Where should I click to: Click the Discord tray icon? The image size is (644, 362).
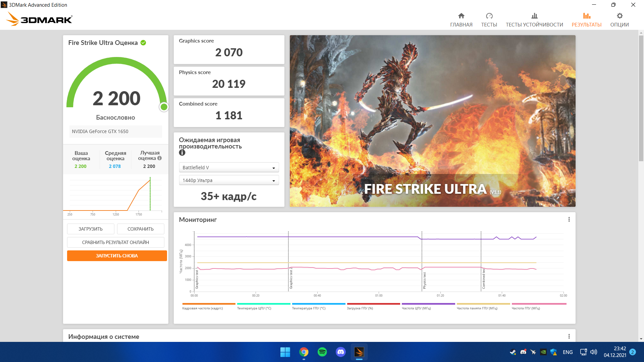point(523,352)
